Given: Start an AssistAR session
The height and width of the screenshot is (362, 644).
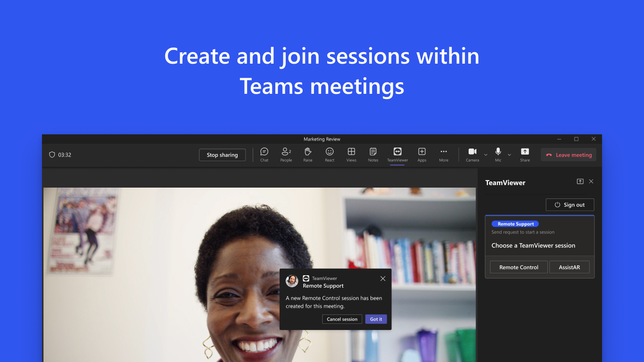Looking at the screenshot, I should pyautogui.click(x=570, y=267).
